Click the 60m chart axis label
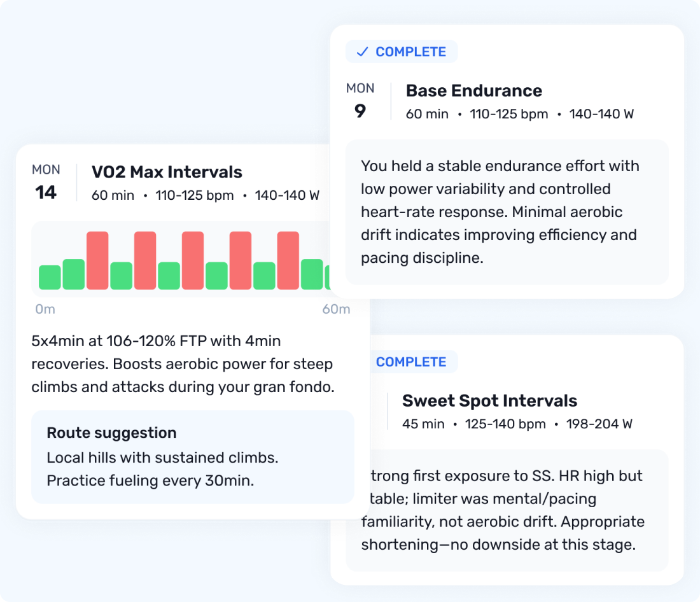 coord(336,310)
